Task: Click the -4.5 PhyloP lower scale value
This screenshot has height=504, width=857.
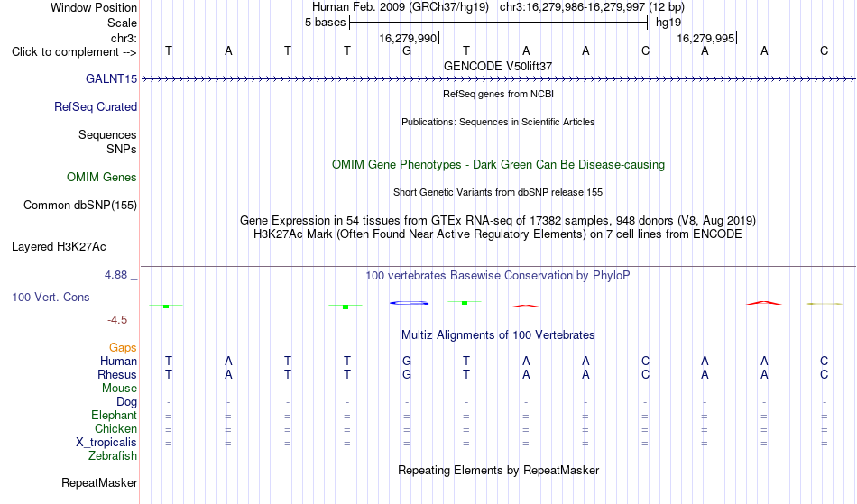Action: 117,320
